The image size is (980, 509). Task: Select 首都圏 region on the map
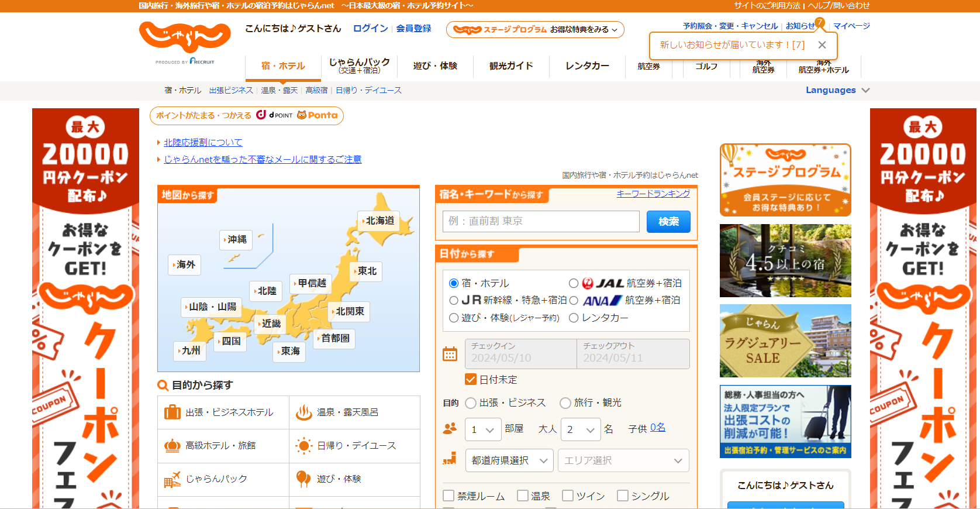(334, 338)
